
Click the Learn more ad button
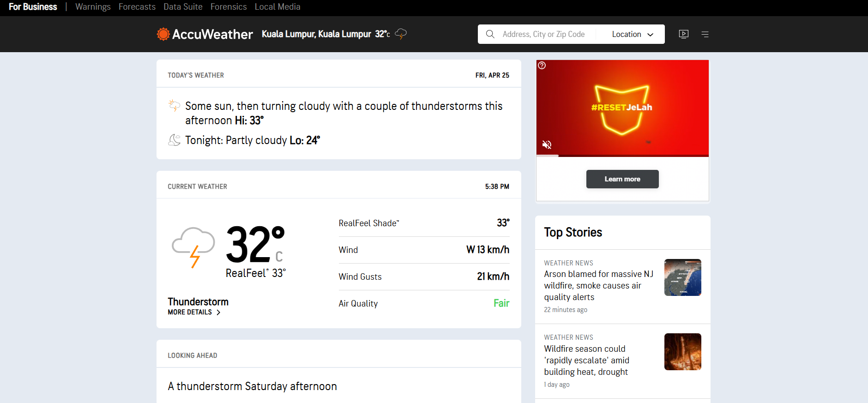(x=622, y=179)
